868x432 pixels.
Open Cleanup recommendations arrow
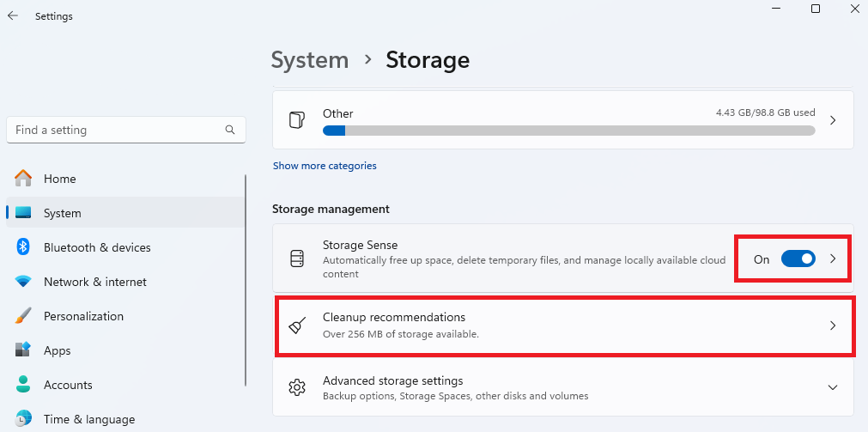click(x=832, y=326)
